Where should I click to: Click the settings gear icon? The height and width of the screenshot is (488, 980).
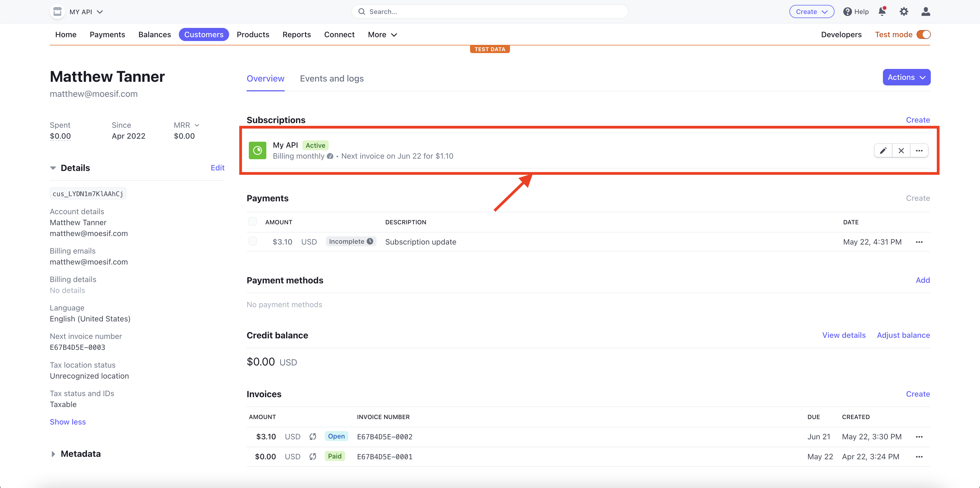tap(904, 11)
